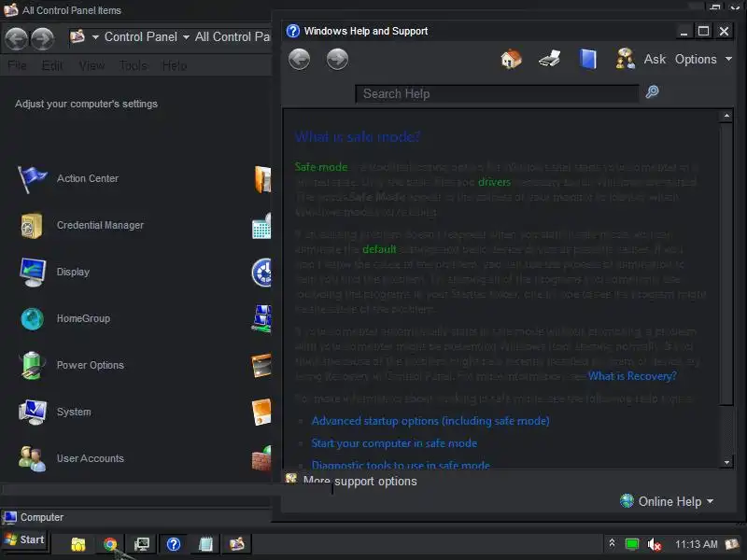Open the Online Help dropdown
This screenshot has height=560, width=747.
pyautogui.click(x=667, y=501)
